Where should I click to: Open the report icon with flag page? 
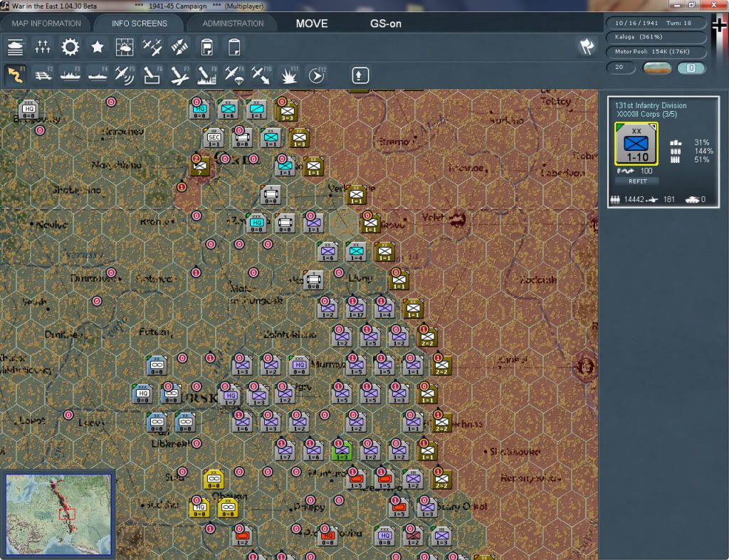coord(207,47)
